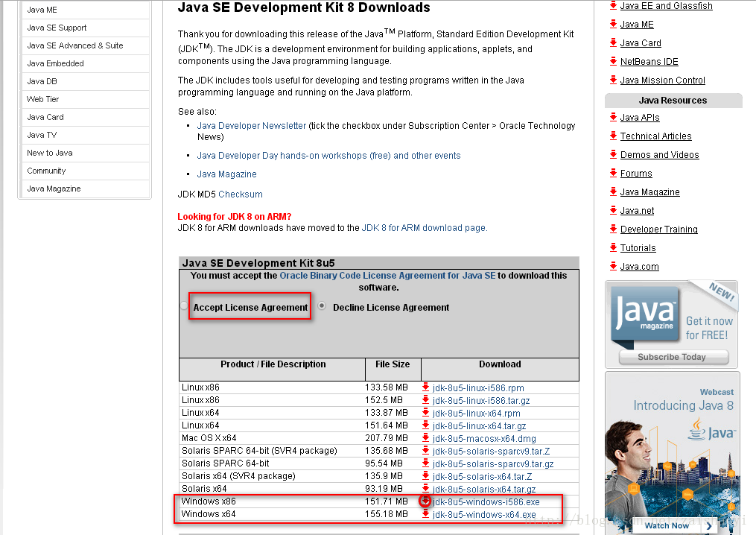Viewport: 756px width, 535px height.
Task: Open Java Card in left menu
Action: (86, 117)
